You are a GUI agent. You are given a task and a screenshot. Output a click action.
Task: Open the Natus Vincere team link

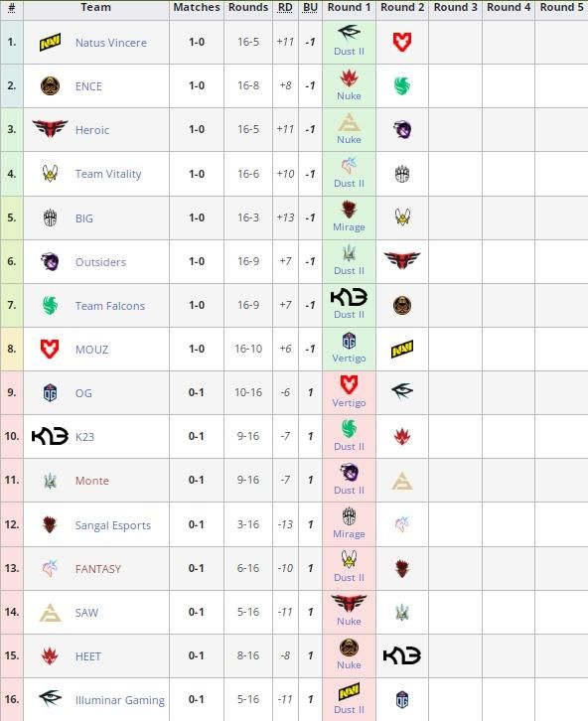click(x=111, y=43)
